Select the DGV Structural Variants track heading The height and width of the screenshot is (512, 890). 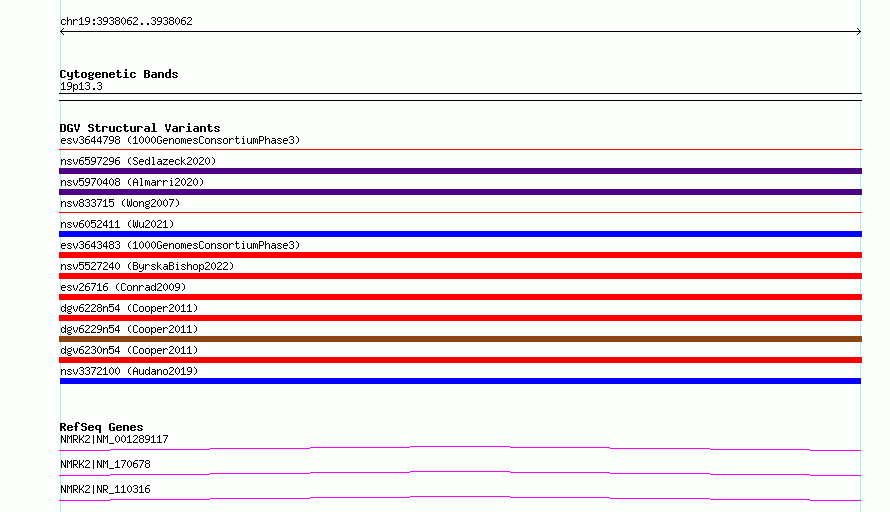point(140,128)
